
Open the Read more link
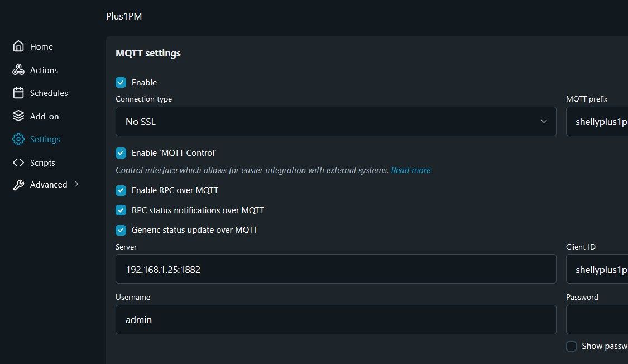(x=410, y=170)
